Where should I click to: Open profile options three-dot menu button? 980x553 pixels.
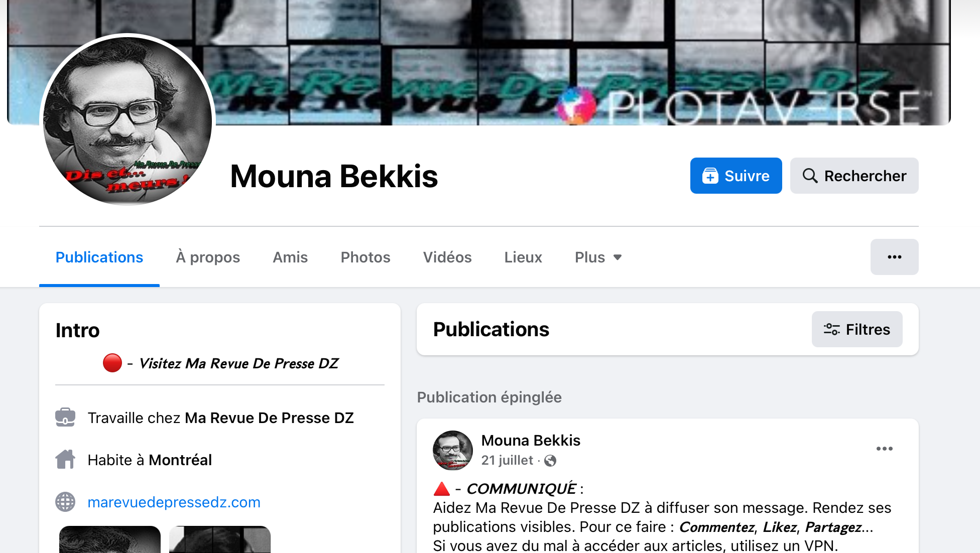(x=895, y=257)
